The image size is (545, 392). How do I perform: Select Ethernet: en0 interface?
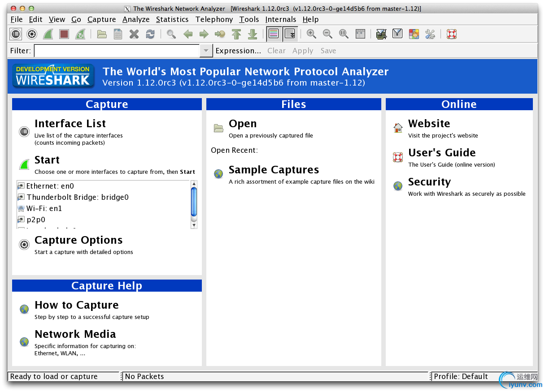(x=50, y=186)
